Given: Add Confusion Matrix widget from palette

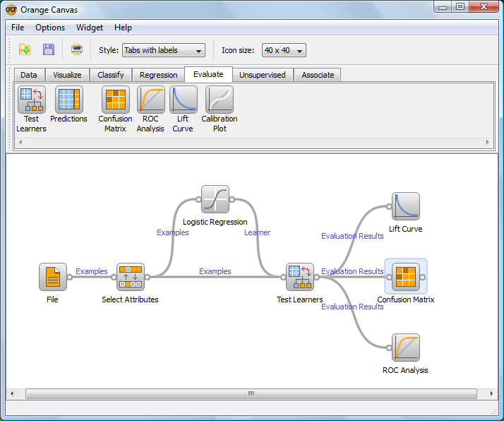Looking at the screenshot, I should (x=115, y=100).
